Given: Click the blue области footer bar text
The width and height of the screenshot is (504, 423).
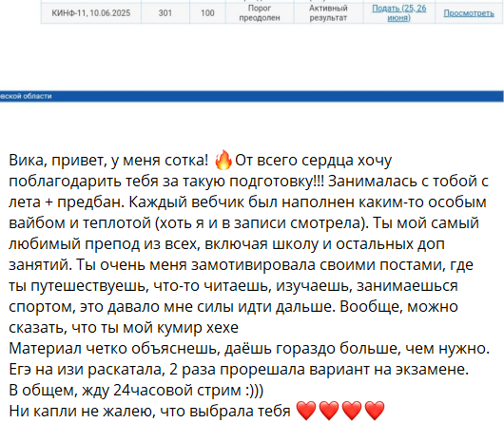Looking at the screenshot, I should pos(26,96).
